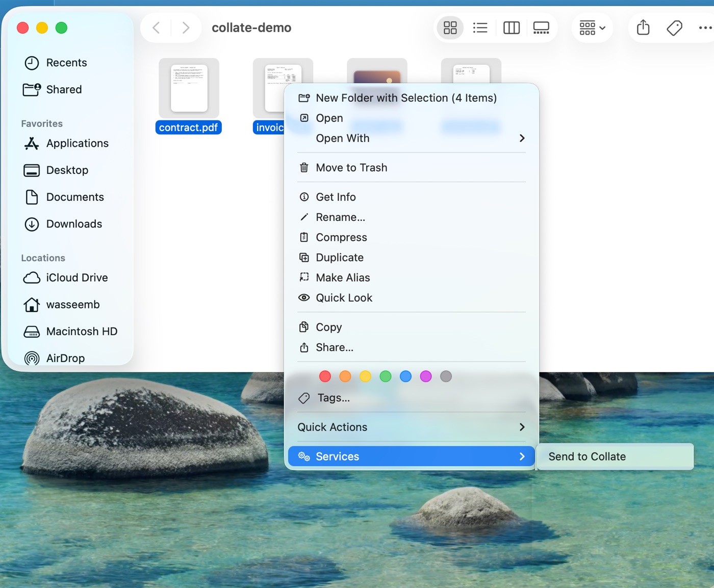Select the image file thumbnail with sunset
Screen dimensions: 714x588
click(x=377, y=70)
